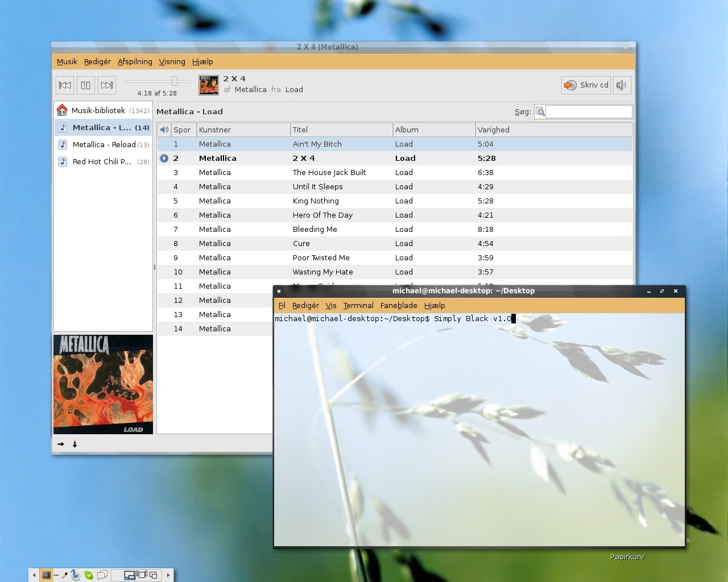Viewport: 728px width, 582px height.
Task: Skip to the next track
Action: (x=106, y=85)
